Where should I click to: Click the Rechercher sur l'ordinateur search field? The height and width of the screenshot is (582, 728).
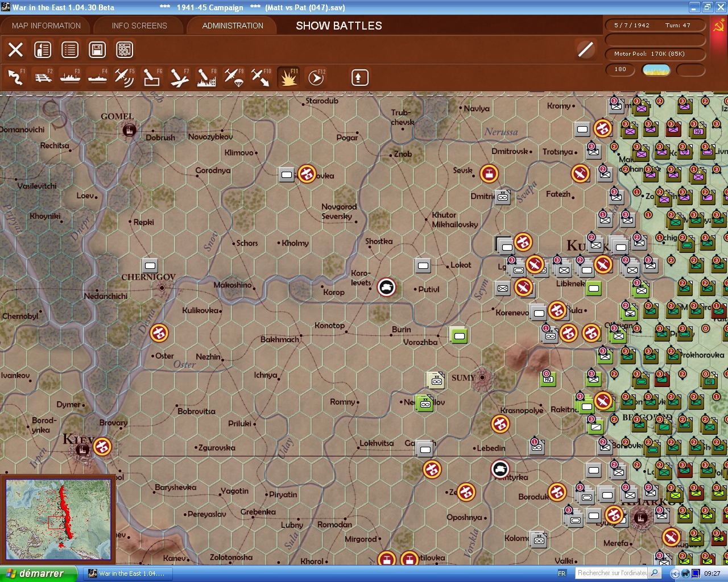tap(611, 573)
